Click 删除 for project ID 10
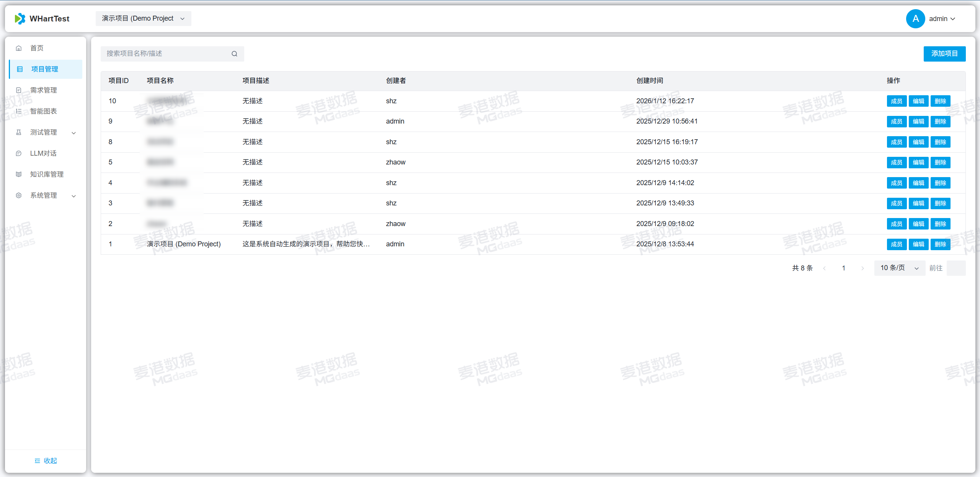Image resolution: width=980 pixels, height=477 pixels. tap(940, 101)
